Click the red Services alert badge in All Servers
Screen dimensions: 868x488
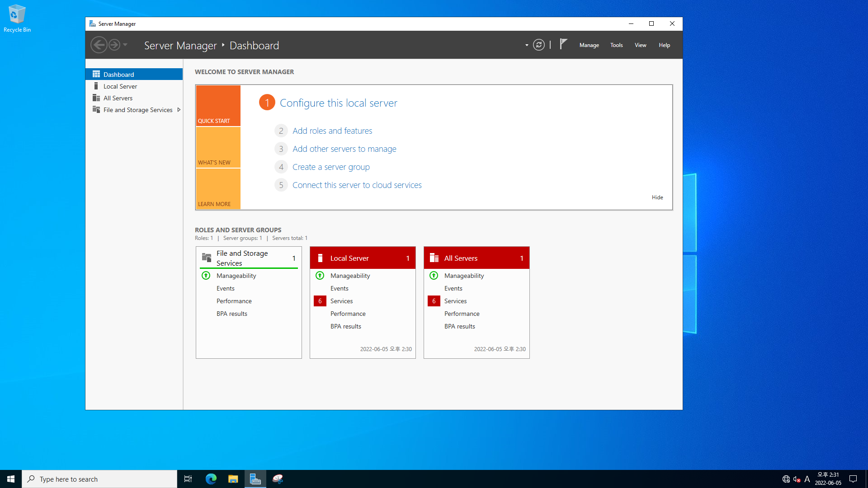pyautogui.click(x=434, y=301)
